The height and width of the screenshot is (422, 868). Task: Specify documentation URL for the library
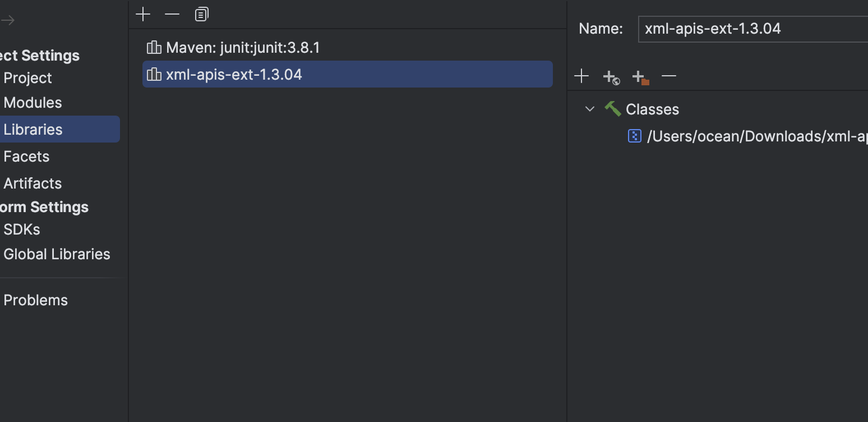[x=611, y=77]
